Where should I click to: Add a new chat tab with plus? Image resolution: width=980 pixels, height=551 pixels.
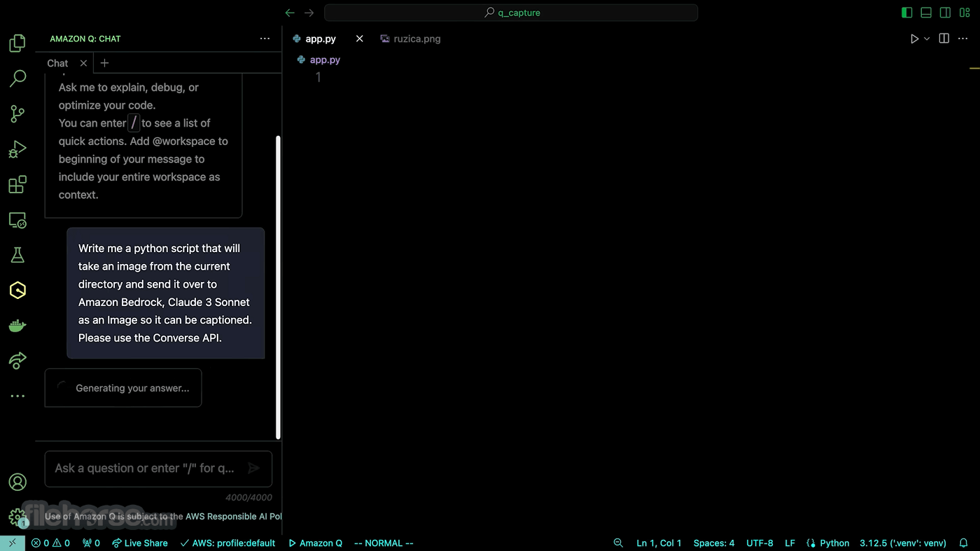pos(104,63)
